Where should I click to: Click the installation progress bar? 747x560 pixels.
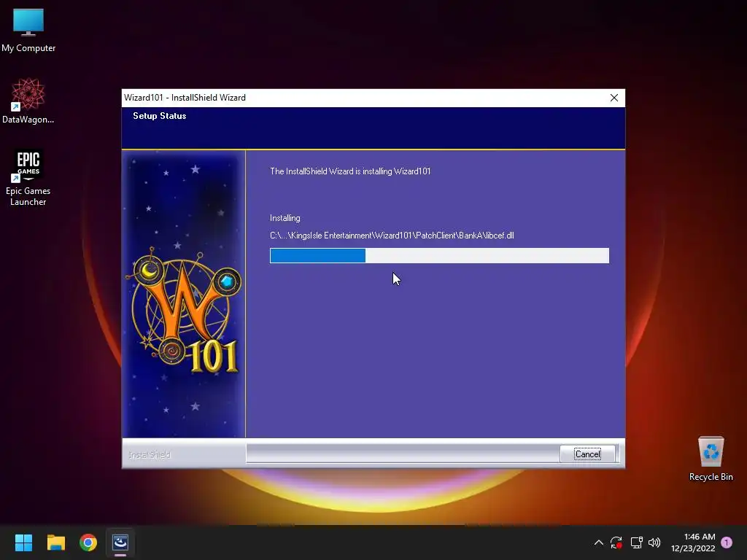click(439, 255)
